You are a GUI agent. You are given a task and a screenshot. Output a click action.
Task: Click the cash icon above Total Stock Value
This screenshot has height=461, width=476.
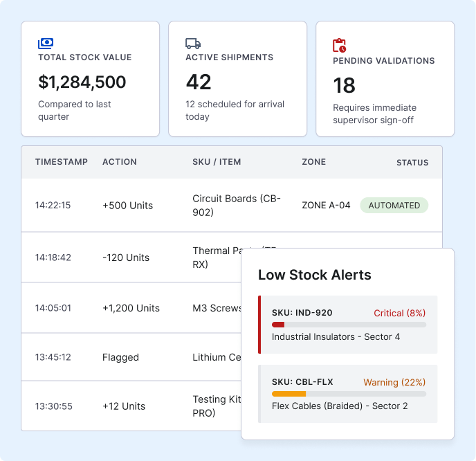click(x=46, y=44)
